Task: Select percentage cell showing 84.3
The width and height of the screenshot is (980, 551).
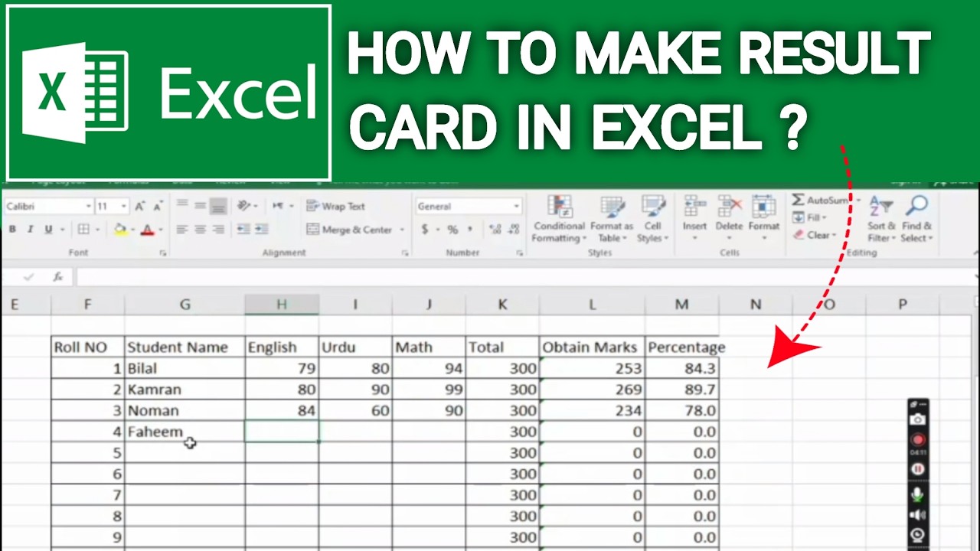Action: 682,369
